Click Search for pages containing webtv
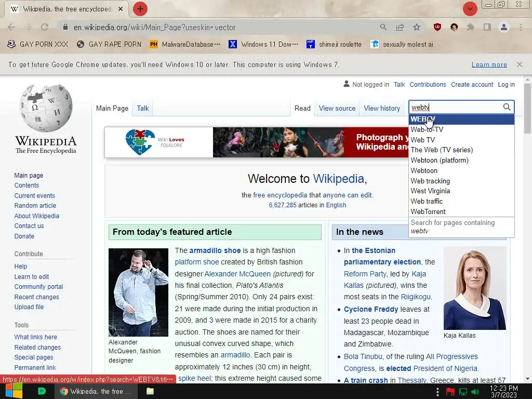The width and height of the screenshot is (532, 399). coord(461,227)
